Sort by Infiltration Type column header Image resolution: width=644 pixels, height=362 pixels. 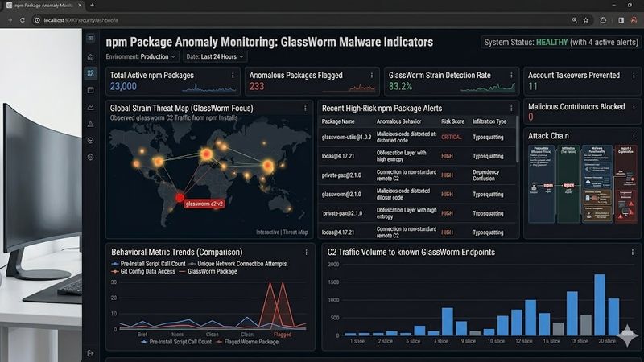tap(489, 121)
